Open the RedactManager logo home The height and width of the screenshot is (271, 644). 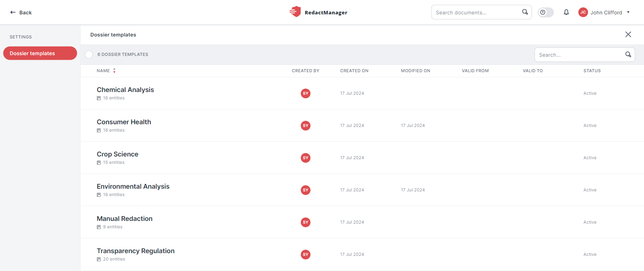click(319, 12)
